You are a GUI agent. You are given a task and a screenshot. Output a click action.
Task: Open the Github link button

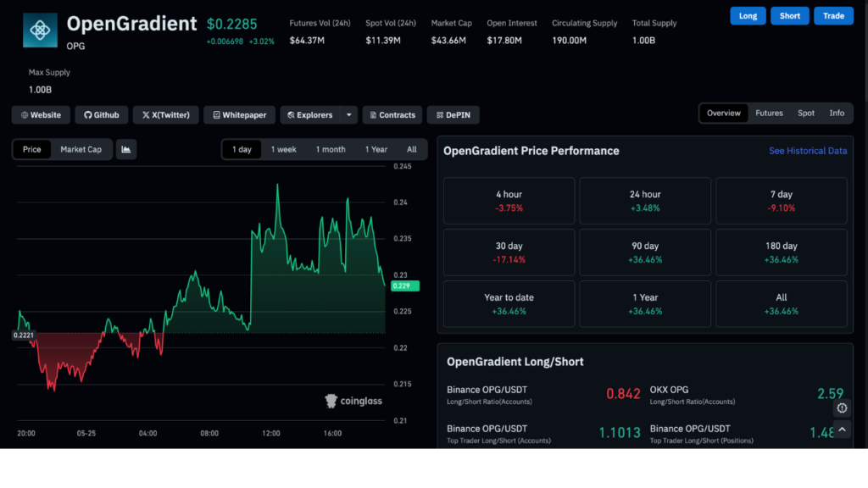[102, 115]
